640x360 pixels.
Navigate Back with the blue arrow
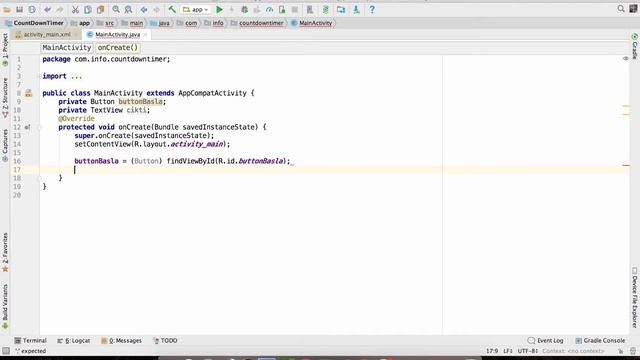point(144,9)
